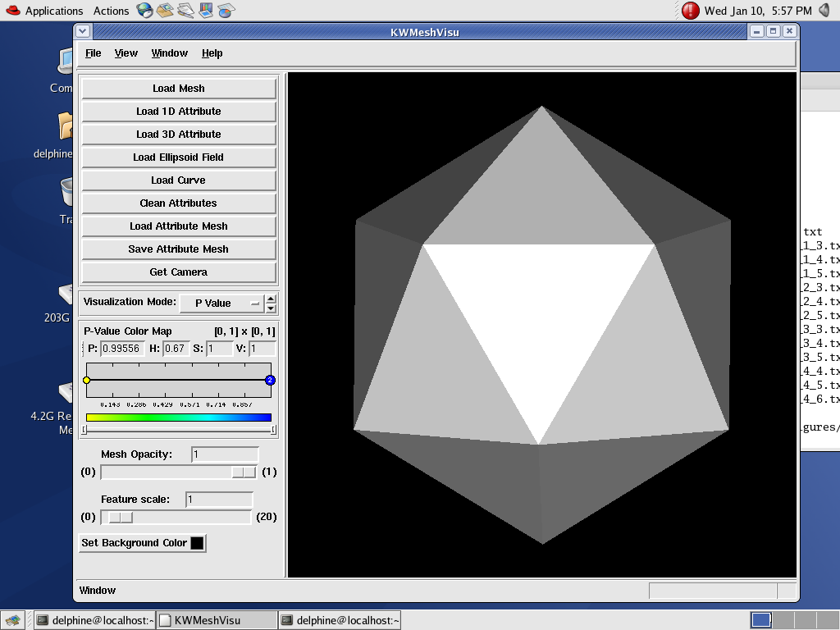The width and height of the screenshot is (840, 630).
Task: Click the red alert notification icon
Action: [691, 11]
